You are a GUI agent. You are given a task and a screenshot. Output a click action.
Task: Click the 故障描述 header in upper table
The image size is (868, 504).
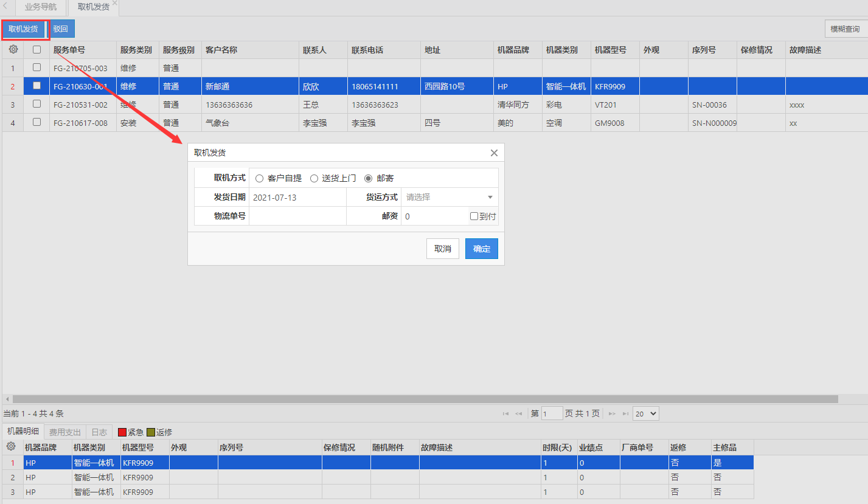coord(827,50)
